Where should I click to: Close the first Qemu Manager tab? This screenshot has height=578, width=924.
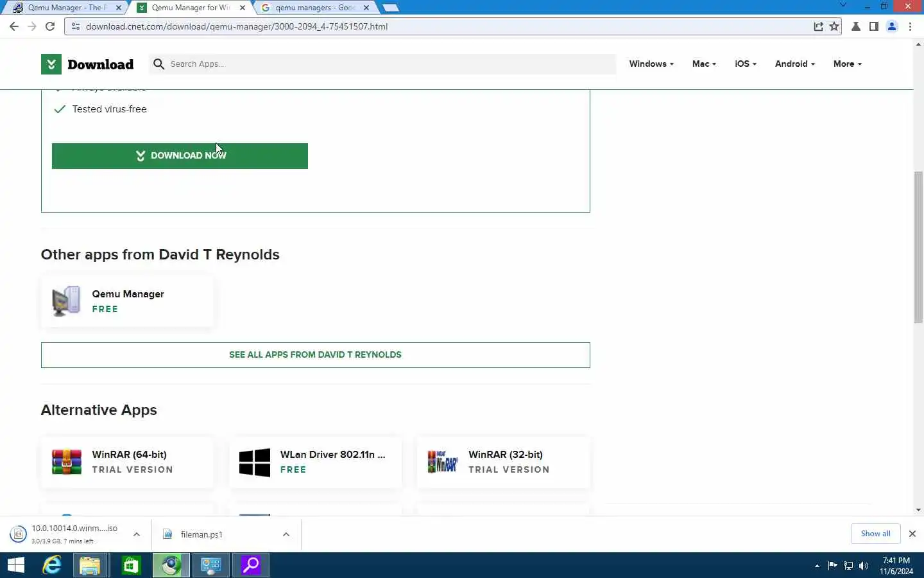pos(119,8)
